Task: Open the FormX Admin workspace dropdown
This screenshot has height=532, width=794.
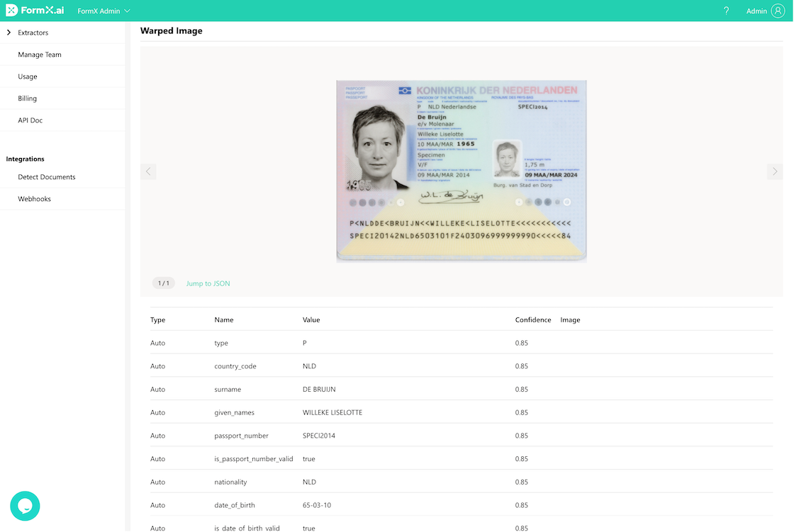Action: tap(104, 11)
